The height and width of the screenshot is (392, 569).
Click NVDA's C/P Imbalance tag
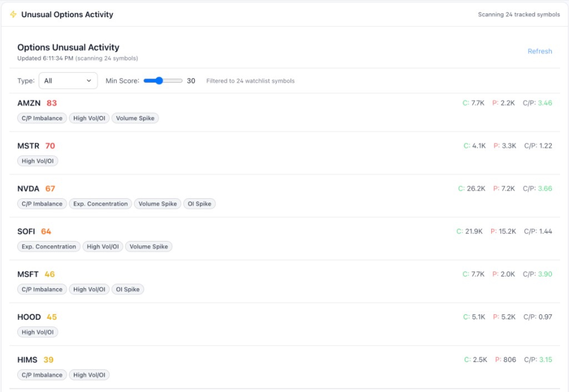[42, 204]
